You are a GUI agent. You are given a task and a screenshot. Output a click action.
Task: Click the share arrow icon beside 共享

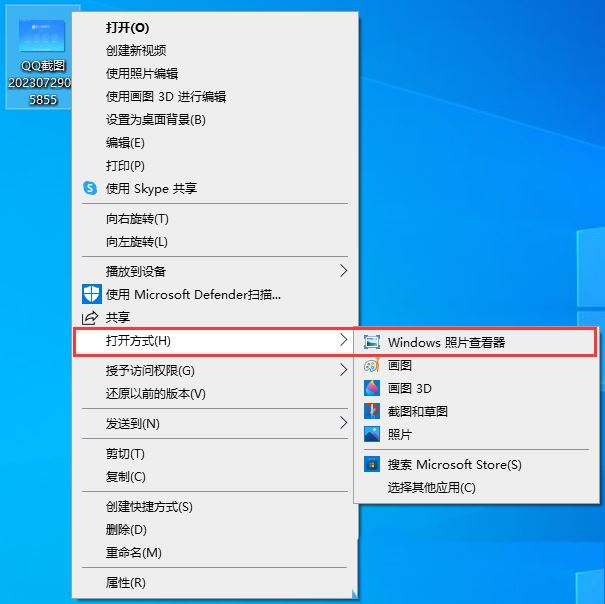pyautogui.click(x=90, y=318)
